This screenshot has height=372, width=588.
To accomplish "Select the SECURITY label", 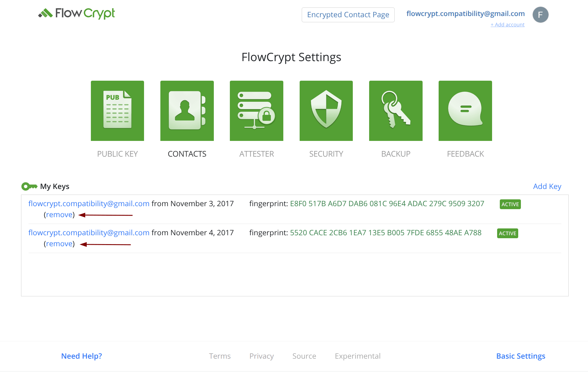I will 326,154.
